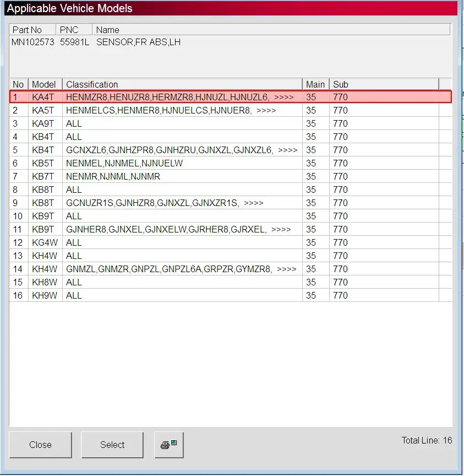The image size is (464, 476).
Task: Click PNC value 55981L
Action: pos(75,42)
